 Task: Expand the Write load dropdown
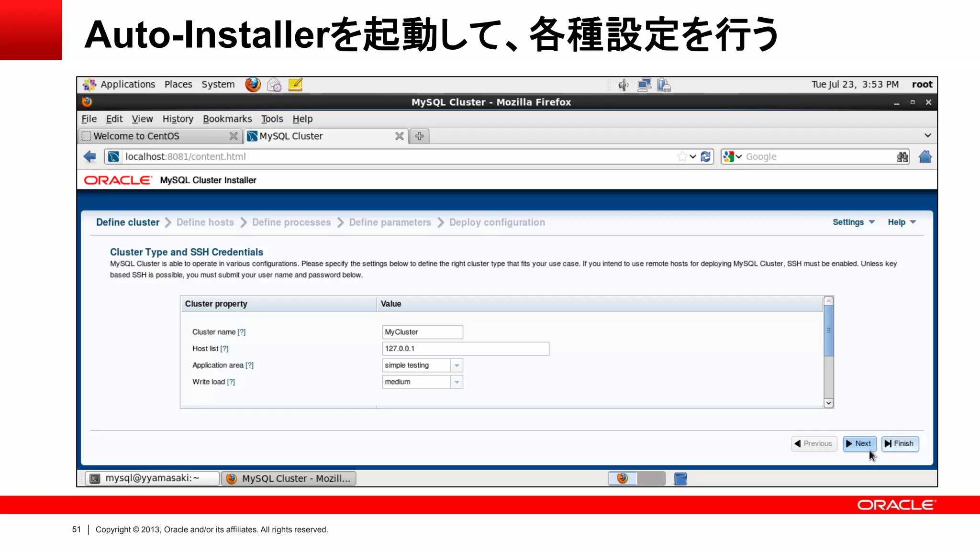pyautogui.click(x=457, y=382)
